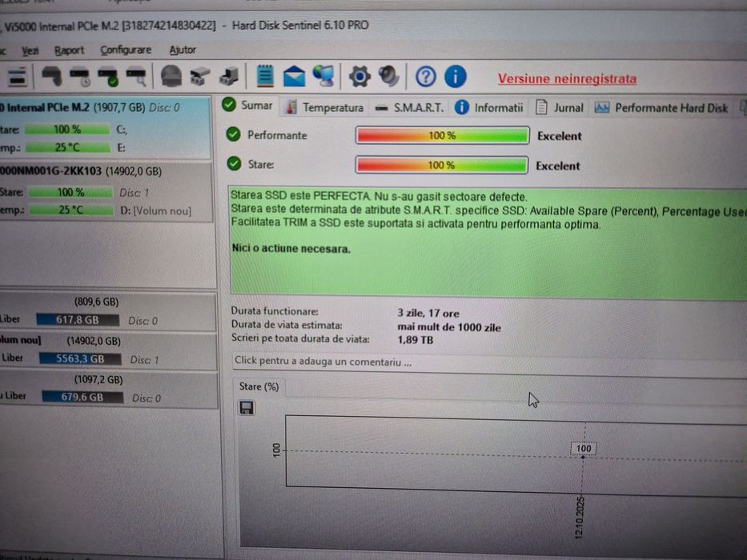747x560 pixels.
Task: Click the disk with clock icon
Action: click(x=79, y=77)
